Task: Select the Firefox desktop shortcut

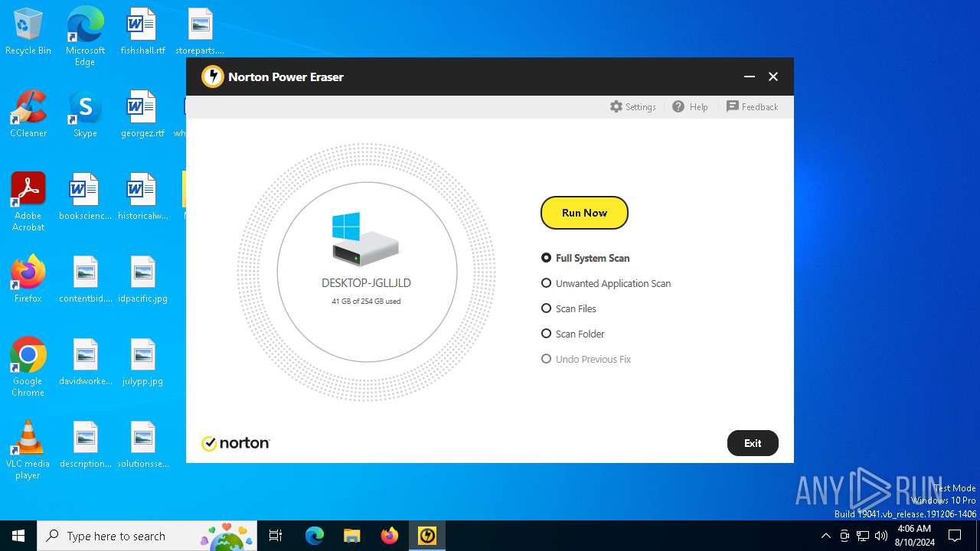Action: tap(28, 279)
